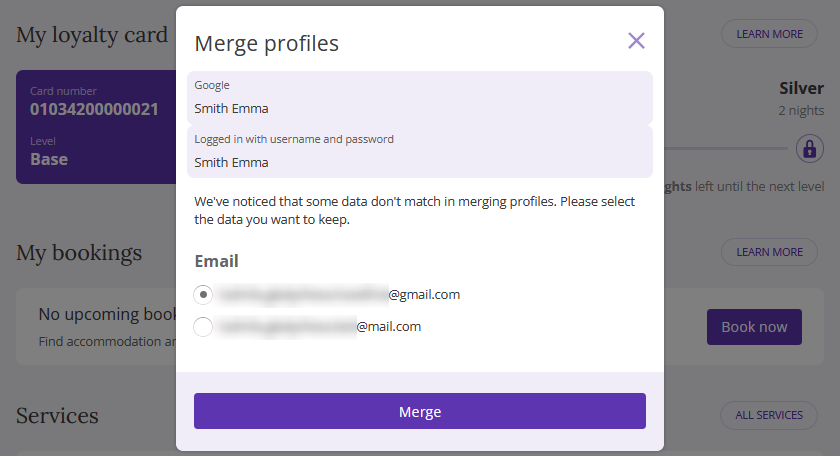
Task: Close the Merge profiles dialog
Action: (x=636, y=41)
